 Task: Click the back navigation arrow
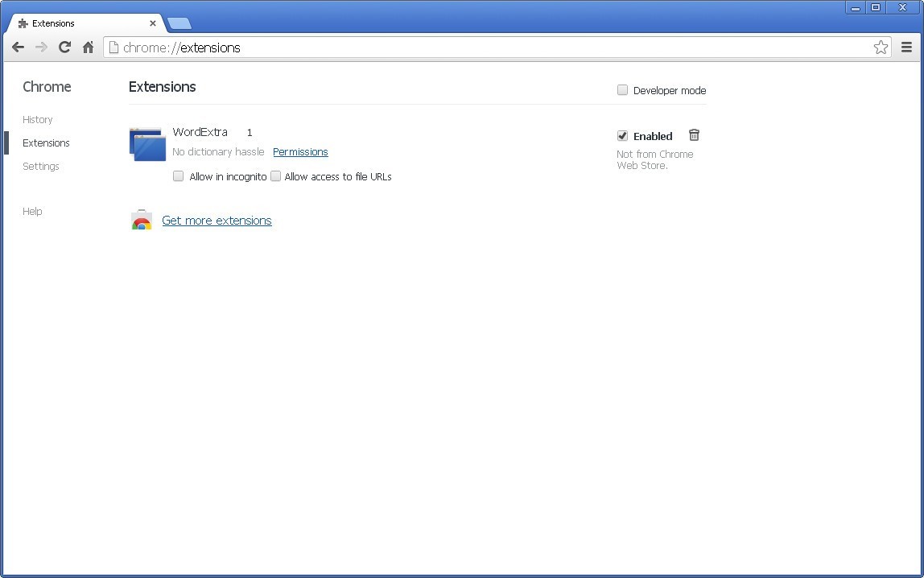point(18,47)
